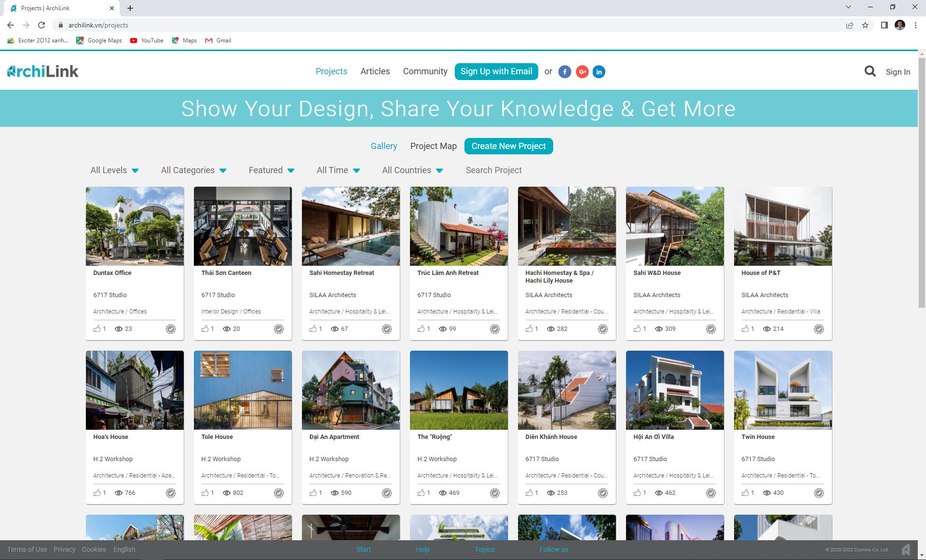
Task: Click the verified badge on Đại An Apartment
Action: 387,493
